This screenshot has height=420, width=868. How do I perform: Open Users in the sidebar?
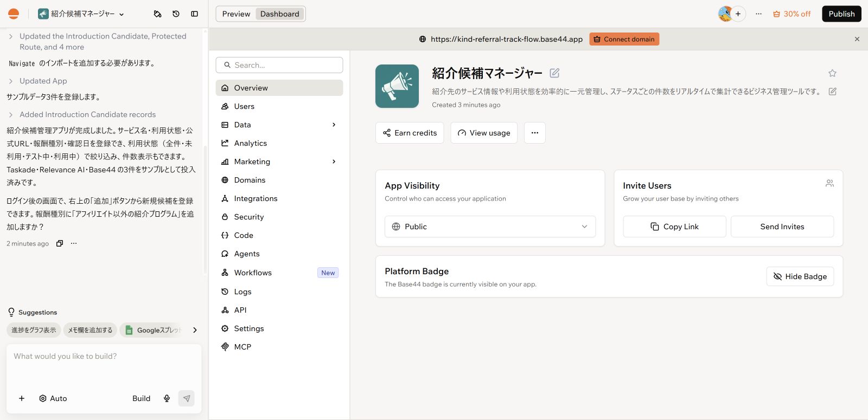point(279,106)
